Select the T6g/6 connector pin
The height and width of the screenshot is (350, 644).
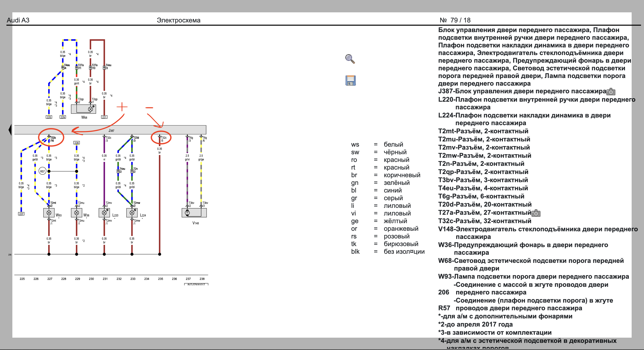(x=203, y=139)
